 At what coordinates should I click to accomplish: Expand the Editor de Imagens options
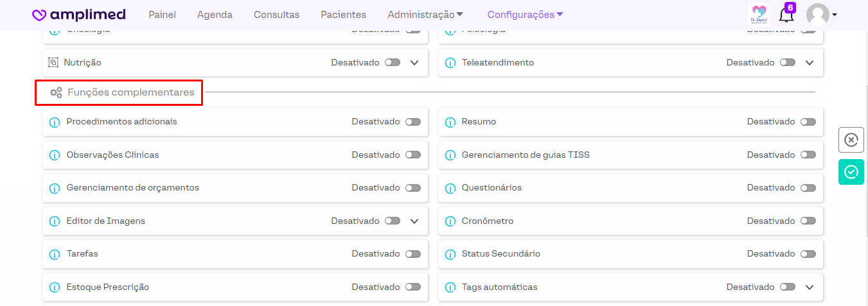point(414,221)
